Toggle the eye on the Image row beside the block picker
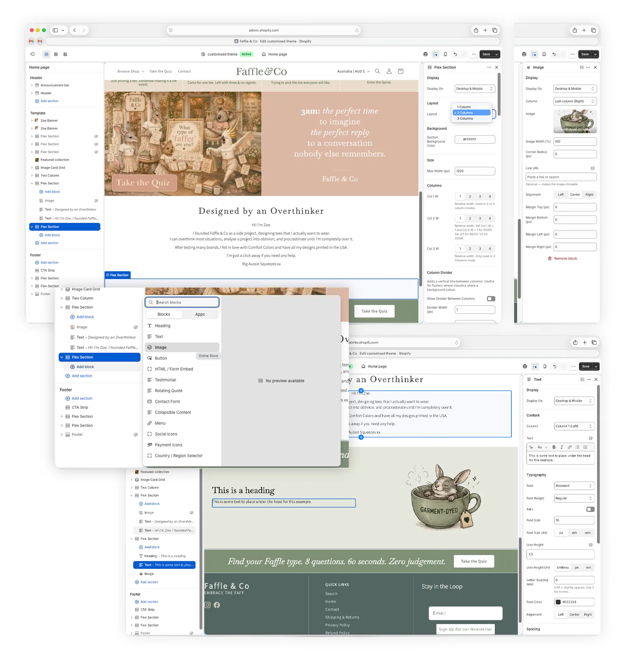Viewport: 644px width, 661px height. [136, 327]
